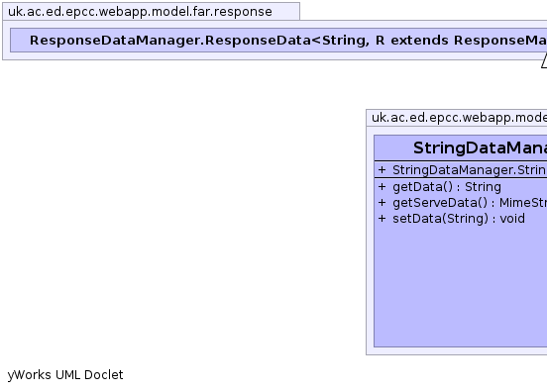Click plus icon beside setData(String)
The width and height of the screenshot is (547, 392).
point(382,219)
